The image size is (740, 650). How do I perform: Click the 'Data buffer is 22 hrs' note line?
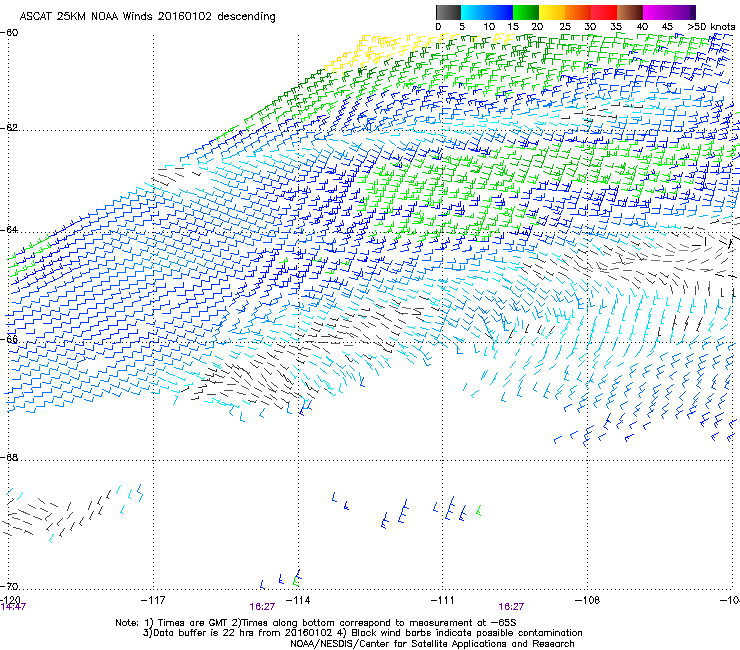[x=362, y=633]
